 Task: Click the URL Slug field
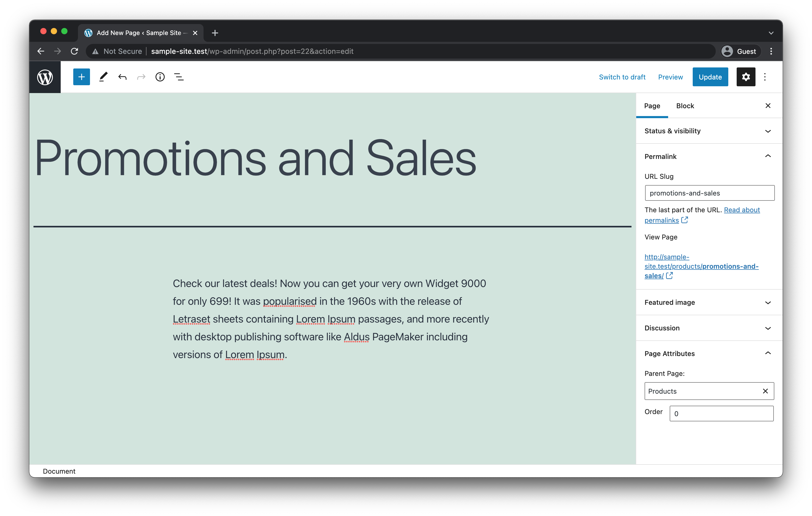(x=709, y=193)
